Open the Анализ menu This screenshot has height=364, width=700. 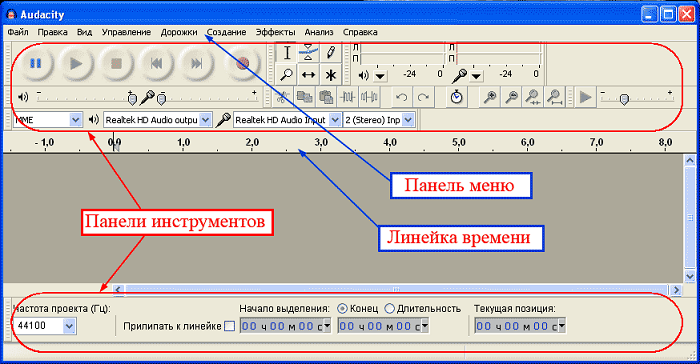pos(319,32)
